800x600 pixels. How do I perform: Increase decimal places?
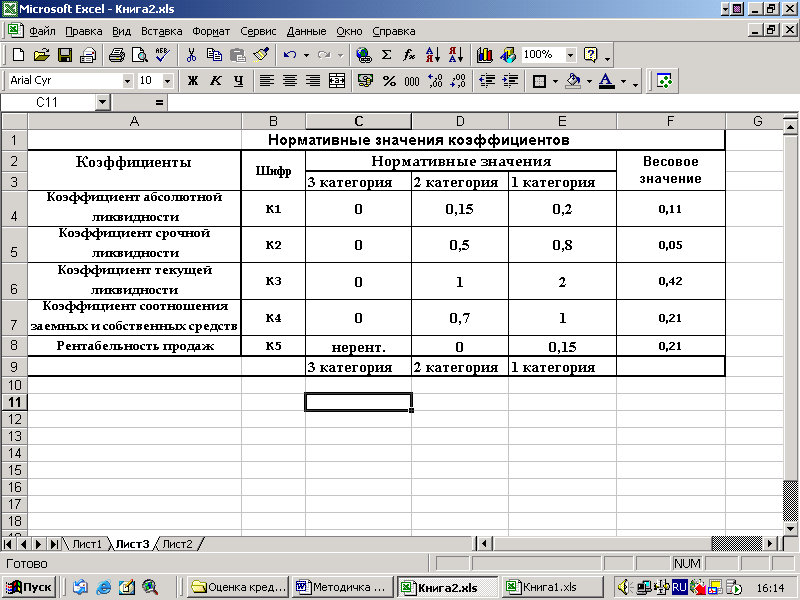point(435,81)
